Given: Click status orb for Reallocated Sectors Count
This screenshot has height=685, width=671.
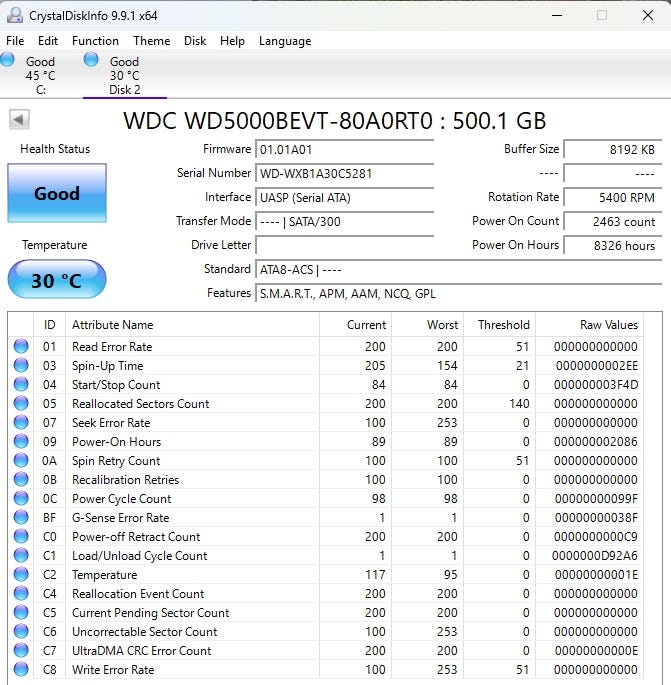Looking at the screenshot, I should coord(21,403).
